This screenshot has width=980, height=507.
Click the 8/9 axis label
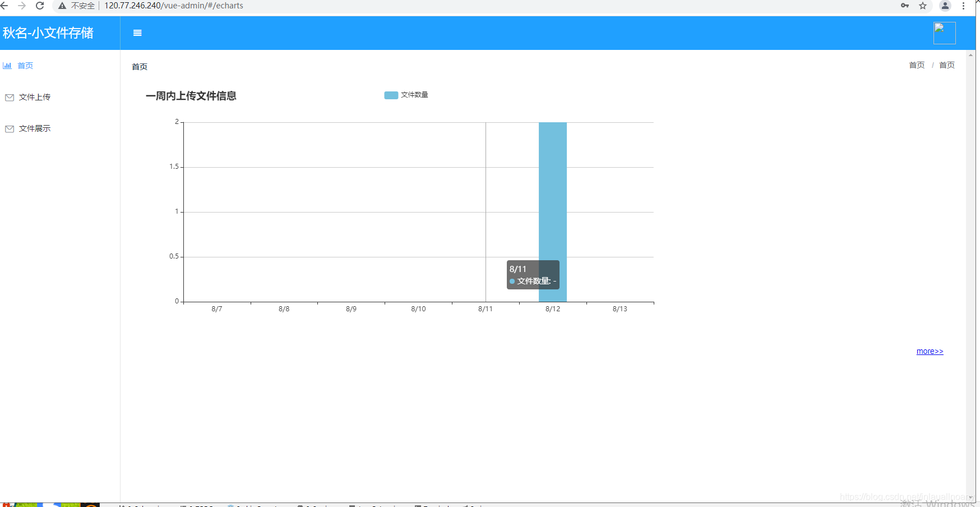[351, 309]
